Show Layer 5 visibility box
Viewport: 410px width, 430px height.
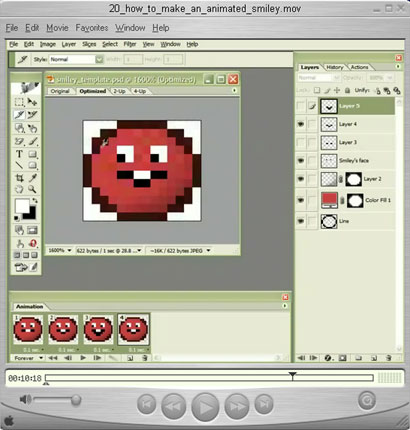click(301, 106)
